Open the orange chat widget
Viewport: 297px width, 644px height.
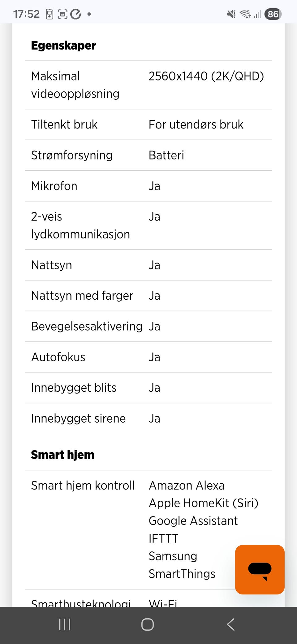[260, 569]
